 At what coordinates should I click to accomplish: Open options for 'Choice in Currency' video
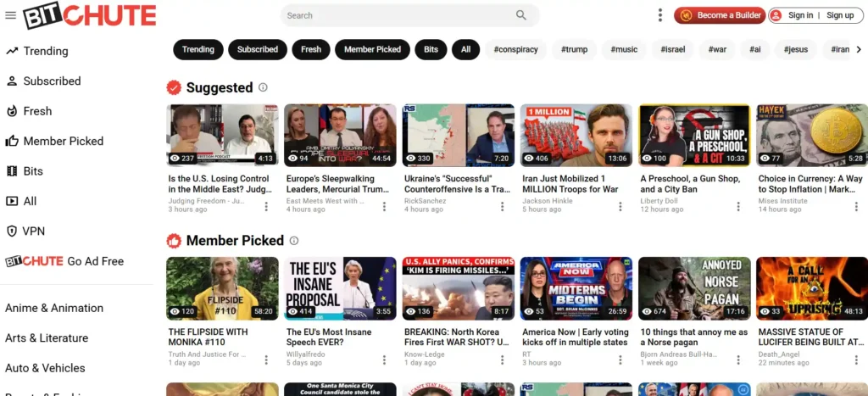tap(856, 207)
